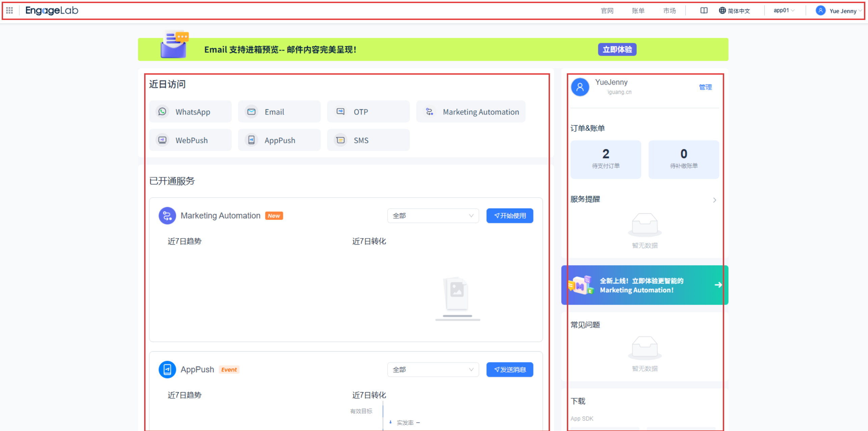The image size is (868, 431).
Task: Click the 有效目标 funnel label
Action: click(361, 411)
